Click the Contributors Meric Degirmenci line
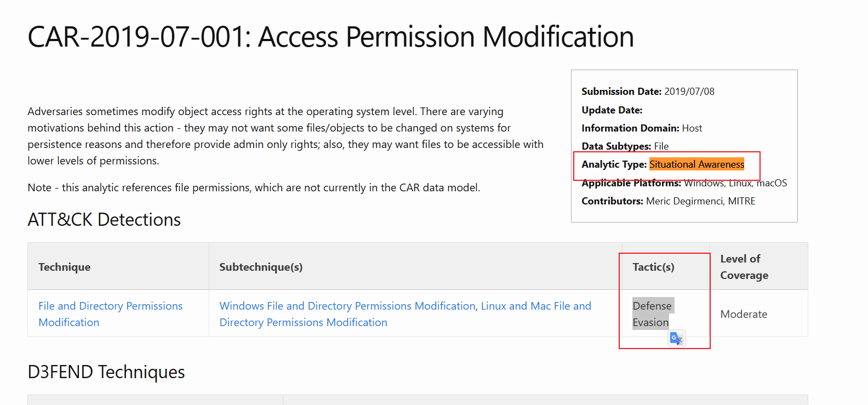This screenshot has height=405, width=868. coord(668,201)
